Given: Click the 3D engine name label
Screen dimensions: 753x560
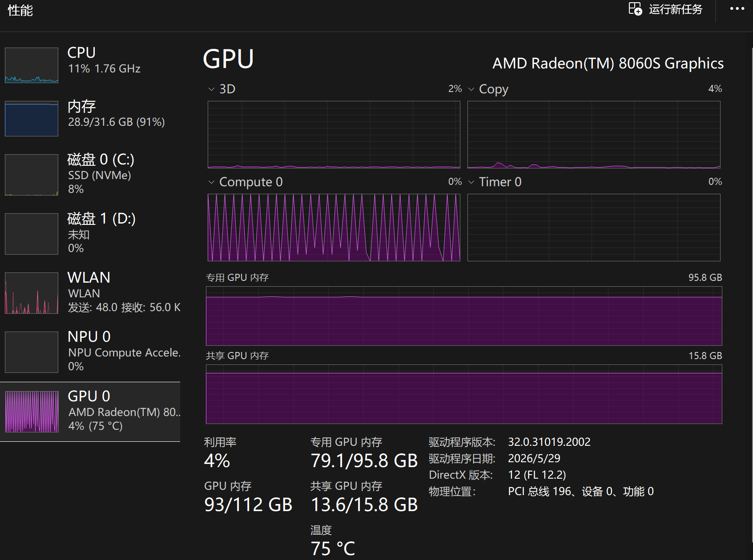Looking at the screenshot, I should (x=227, y=89).
